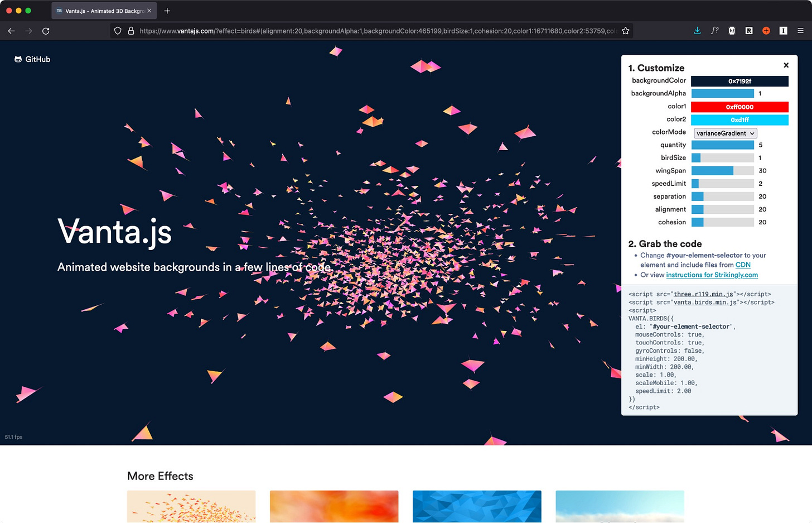Open the downloads panel
Viewport: 812px width, 523px height.
(697, 31)
